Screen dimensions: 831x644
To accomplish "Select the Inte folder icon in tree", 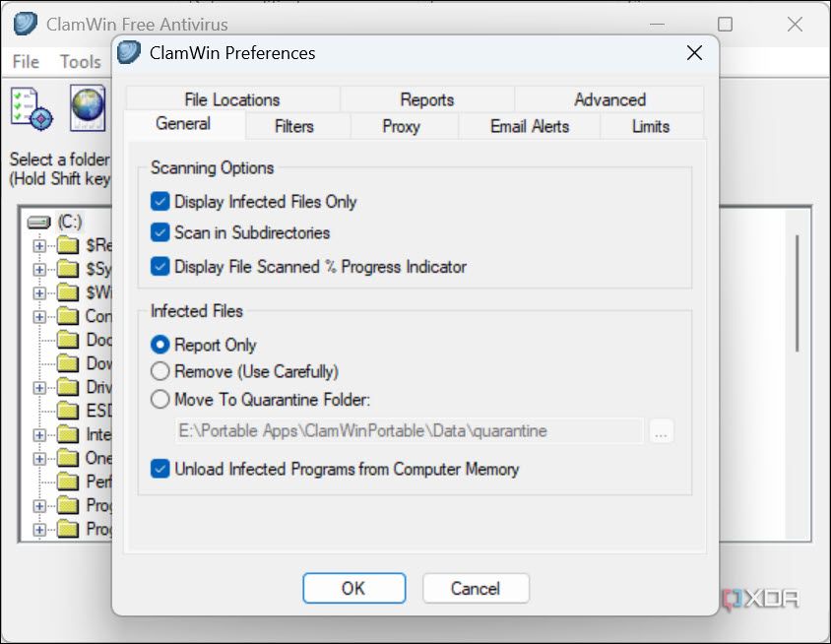I will pyautogui.click(x=68, y=434).
